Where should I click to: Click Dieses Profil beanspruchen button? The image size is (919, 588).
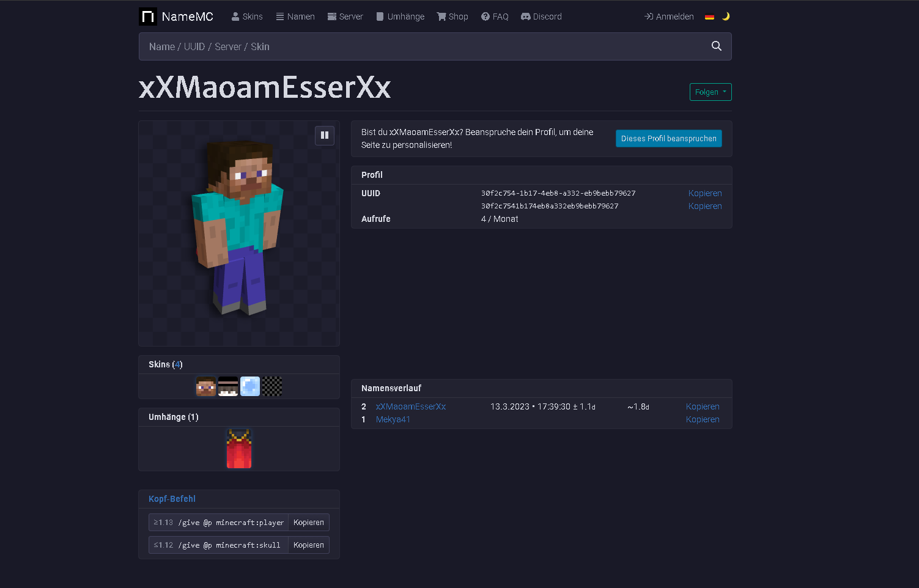(669, 139)
